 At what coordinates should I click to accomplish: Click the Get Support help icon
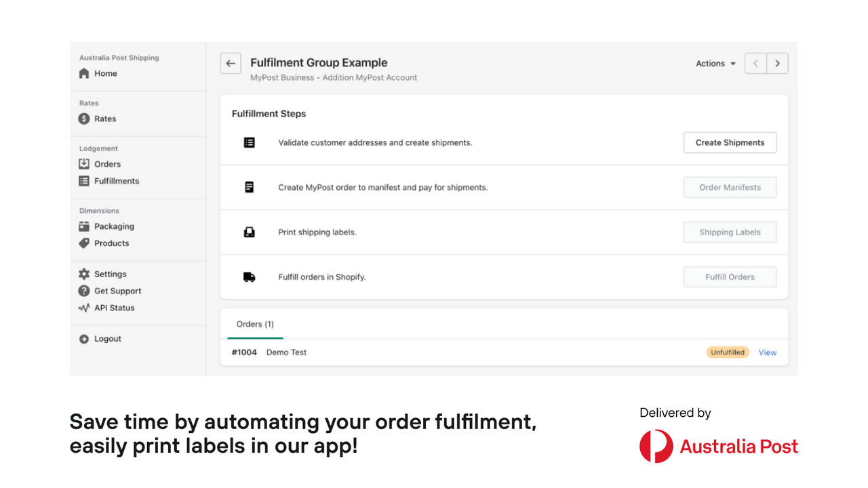pos(84,291)
